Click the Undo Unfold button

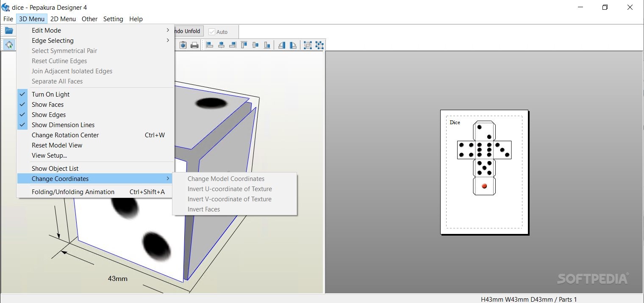tap(189, 31)
